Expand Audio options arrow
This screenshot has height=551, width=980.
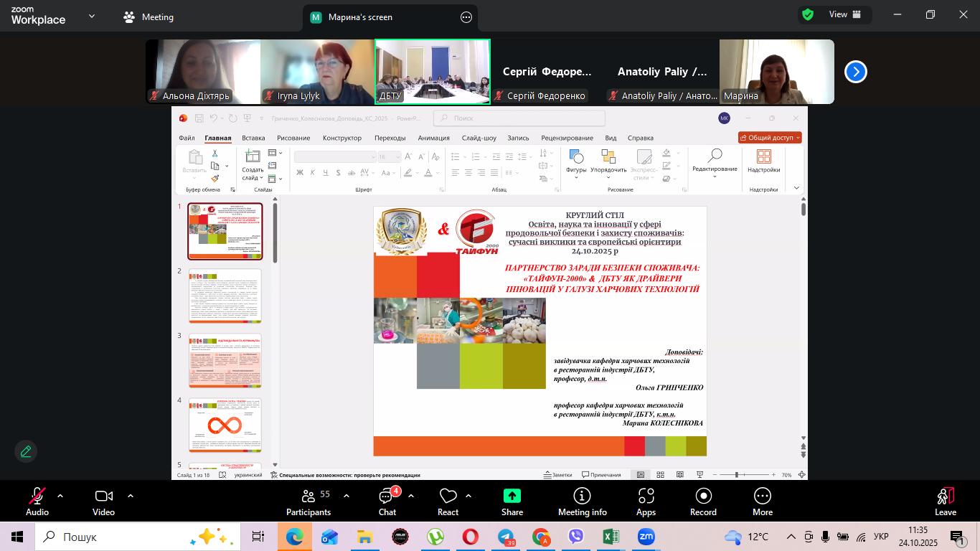tap(60, 496)
